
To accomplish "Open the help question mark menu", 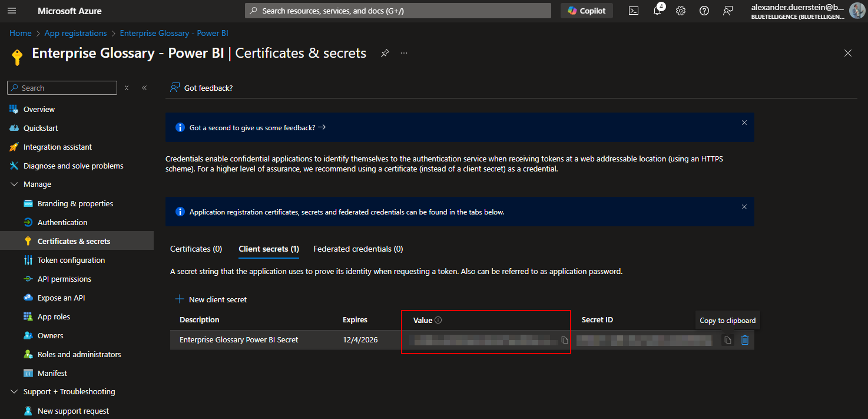I will (704, 11).
